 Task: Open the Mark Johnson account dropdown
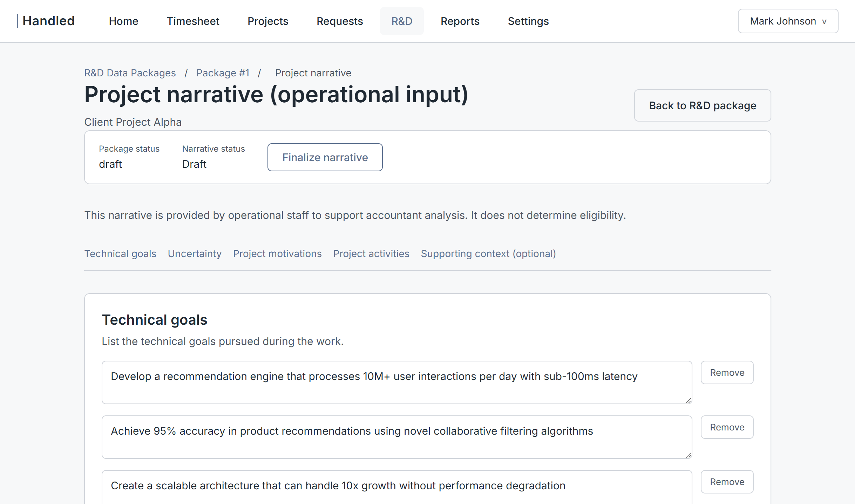click(x=788, y=21)
